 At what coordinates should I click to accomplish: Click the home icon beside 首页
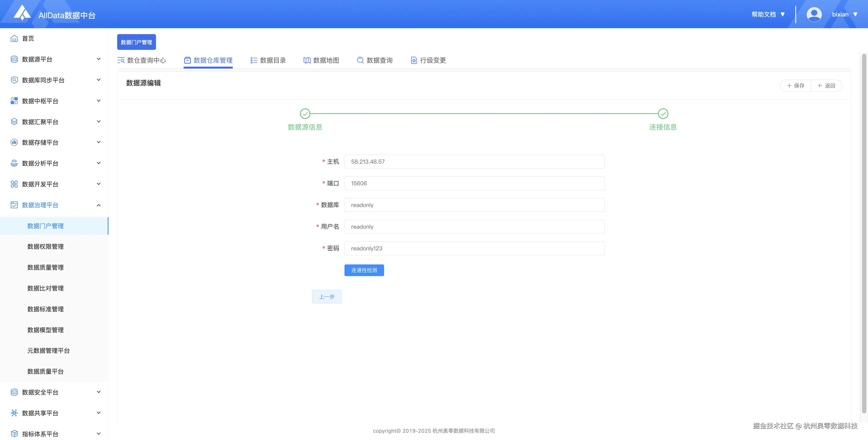tap(14, 38)
